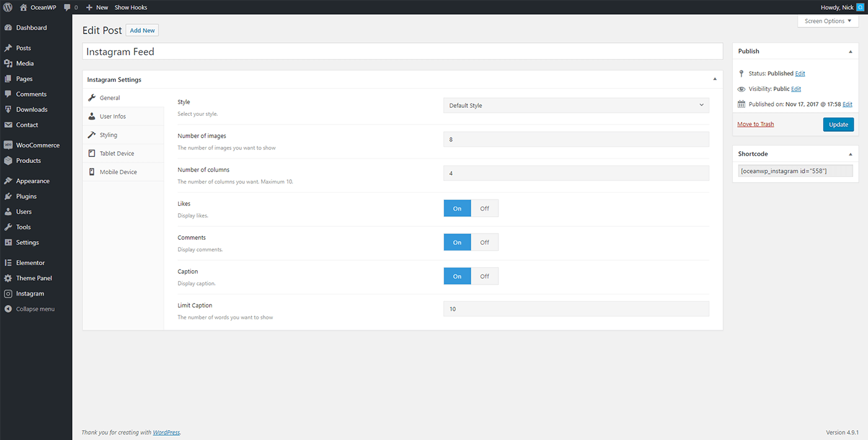Click the Limit Caption field
The height and width of the screenshot is (440, 868).
click(576, 309)
